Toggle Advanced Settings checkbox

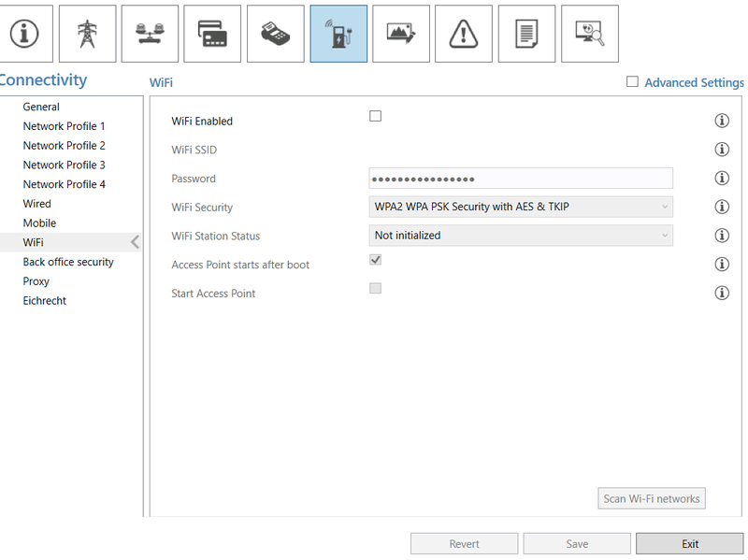pyautogui.click(x=632, y=81)
